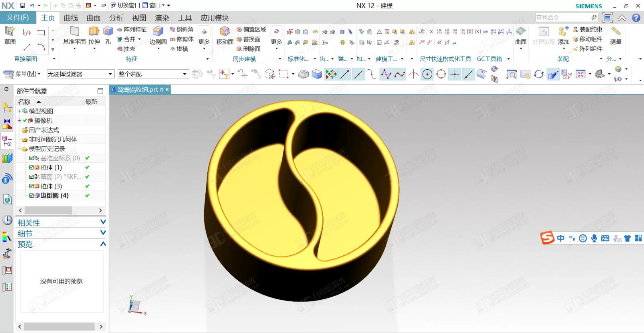Click the 窗口 button in title bar
This screenshot has height=333, width=644.
153,6
